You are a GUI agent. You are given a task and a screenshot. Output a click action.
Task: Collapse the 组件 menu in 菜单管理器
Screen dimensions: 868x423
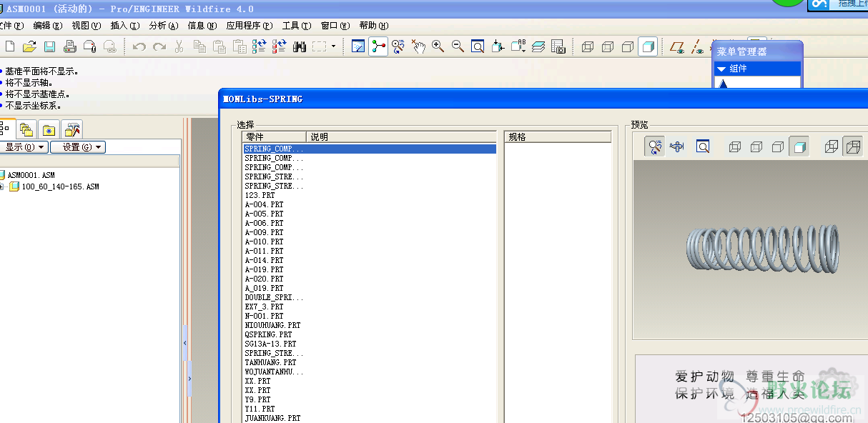pyautogui.click(x=721, y=69)
